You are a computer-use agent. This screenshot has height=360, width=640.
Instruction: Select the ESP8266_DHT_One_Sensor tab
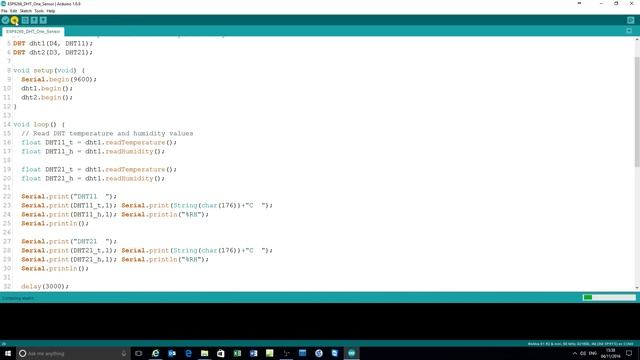click(x=33, y=31)
